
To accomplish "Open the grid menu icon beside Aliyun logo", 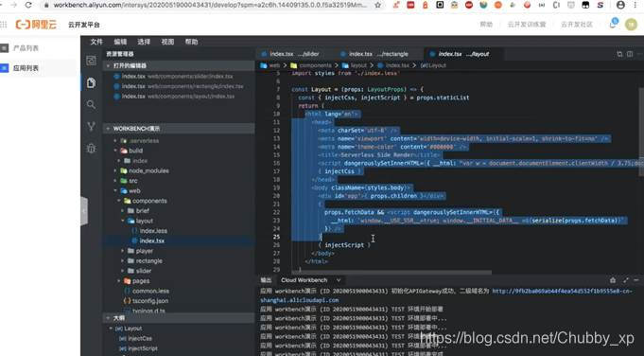I will (x=4, y=25).
